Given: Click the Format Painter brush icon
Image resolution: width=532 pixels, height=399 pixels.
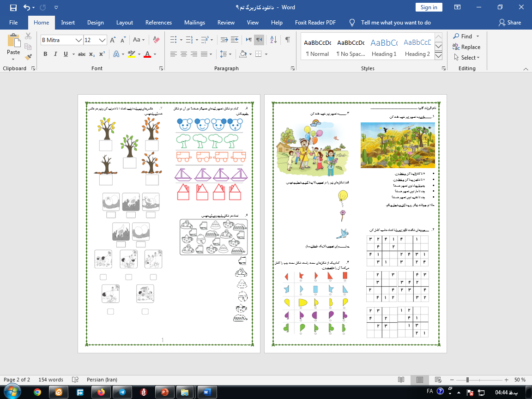Looking at the screenshot, I should (x=28, y=57).
